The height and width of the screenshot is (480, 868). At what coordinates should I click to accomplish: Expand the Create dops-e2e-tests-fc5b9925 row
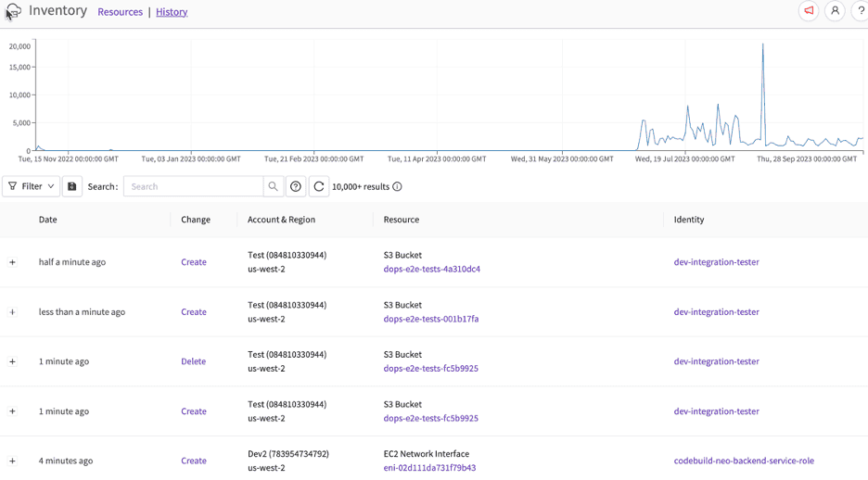12,411
